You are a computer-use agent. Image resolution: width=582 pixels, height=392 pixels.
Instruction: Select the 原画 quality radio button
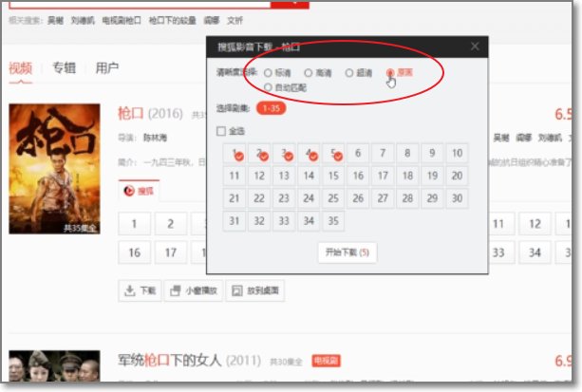[389, 73]
